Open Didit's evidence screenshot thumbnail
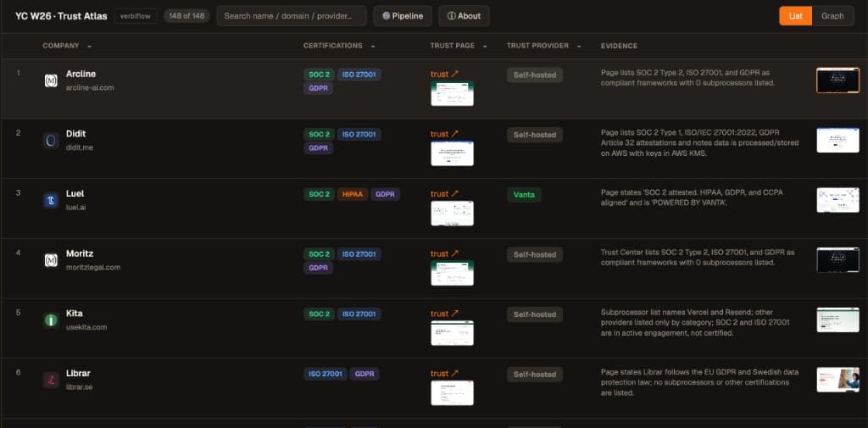Viewport: 868px width, 428px height. point(837,140)
